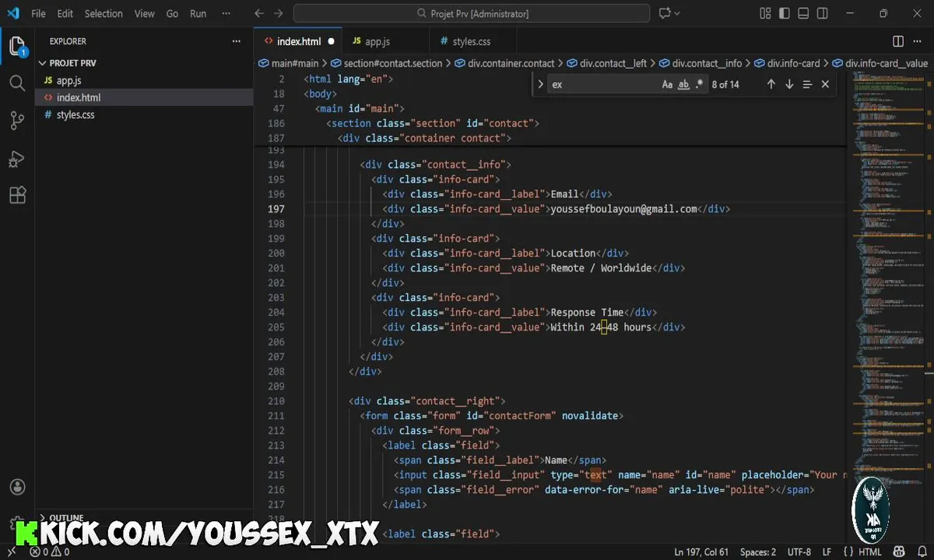
Task: Toggle Find in Selection
Action: tap(807, 84)
